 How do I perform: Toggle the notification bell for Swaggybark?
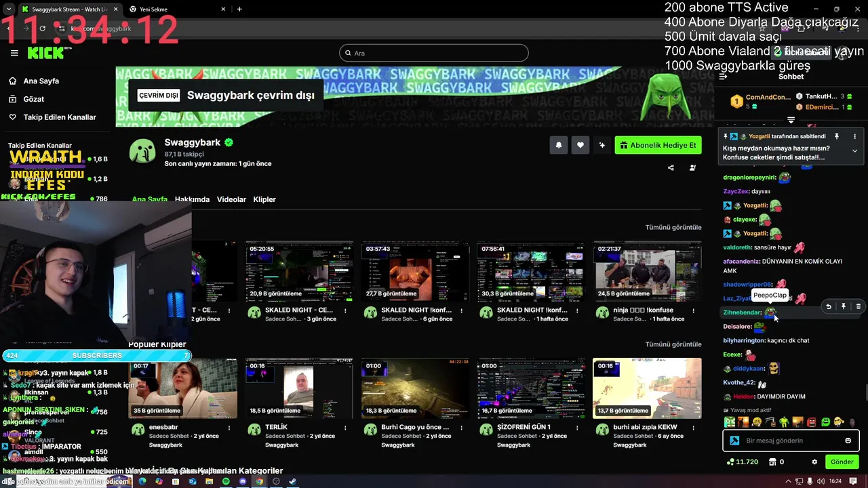click(559, 145)
